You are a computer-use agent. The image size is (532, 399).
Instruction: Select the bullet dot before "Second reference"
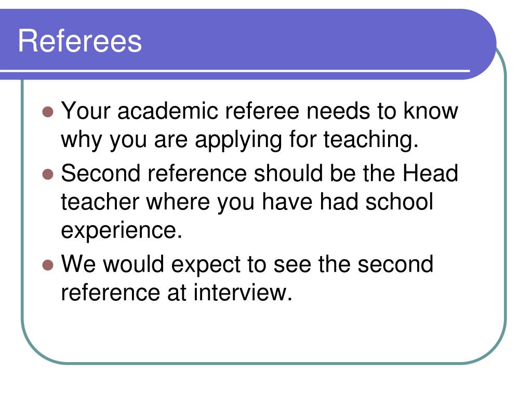[x=48, y=175]
